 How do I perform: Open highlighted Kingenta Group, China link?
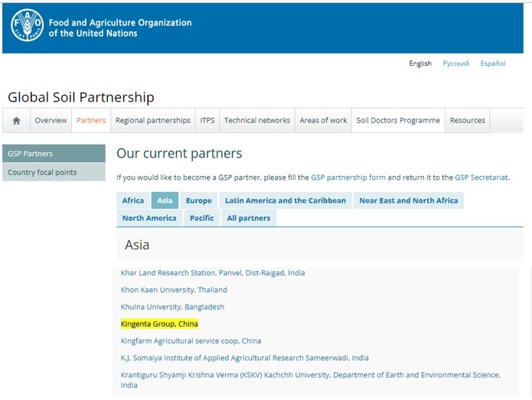click(159, 324)
